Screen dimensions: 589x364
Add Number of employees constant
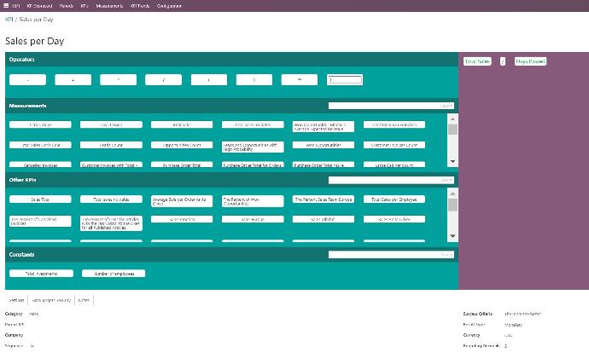pos(114,274)
